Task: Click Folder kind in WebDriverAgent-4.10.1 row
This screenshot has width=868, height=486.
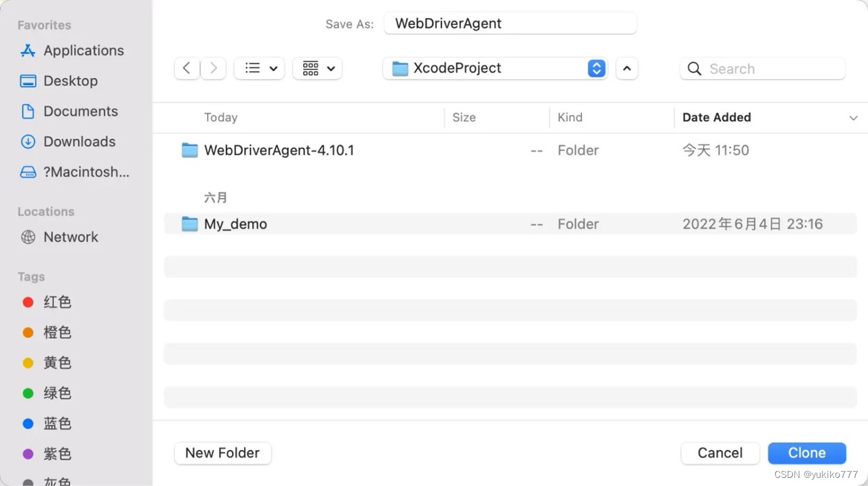Action: pyautogui.click(x=578, y=150)
